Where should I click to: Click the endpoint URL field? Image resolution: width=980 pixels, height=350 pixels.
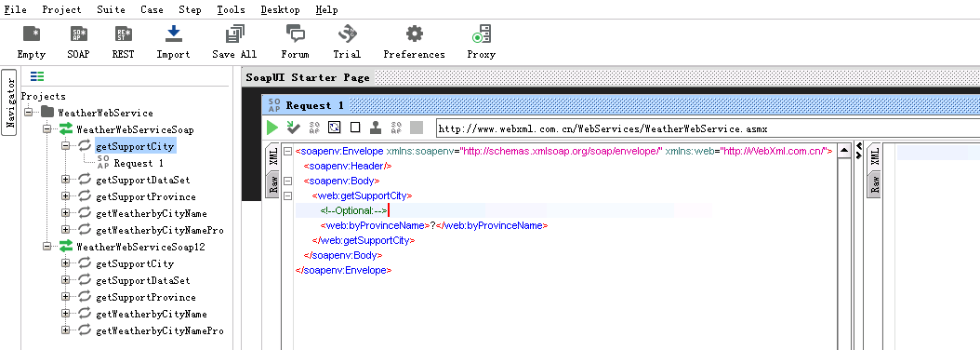tap(709, 129)
